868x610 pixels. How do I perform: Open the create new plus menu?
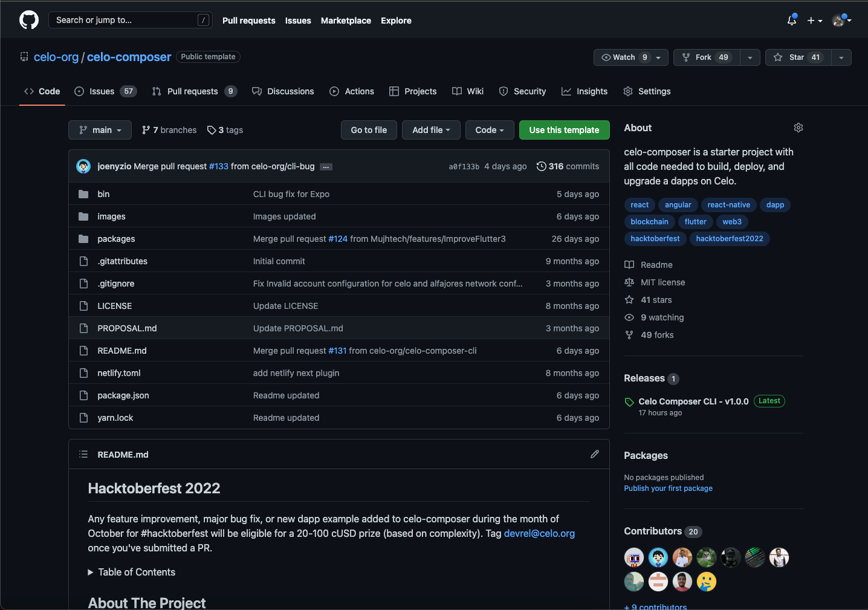coord(815,21)
